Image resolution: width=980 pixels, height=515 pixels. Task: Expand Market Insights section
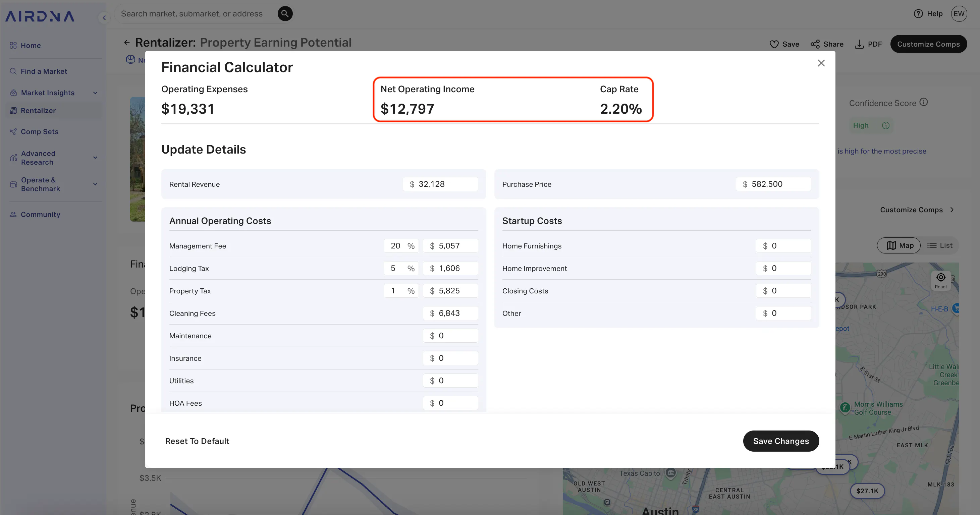coord(54,93)
